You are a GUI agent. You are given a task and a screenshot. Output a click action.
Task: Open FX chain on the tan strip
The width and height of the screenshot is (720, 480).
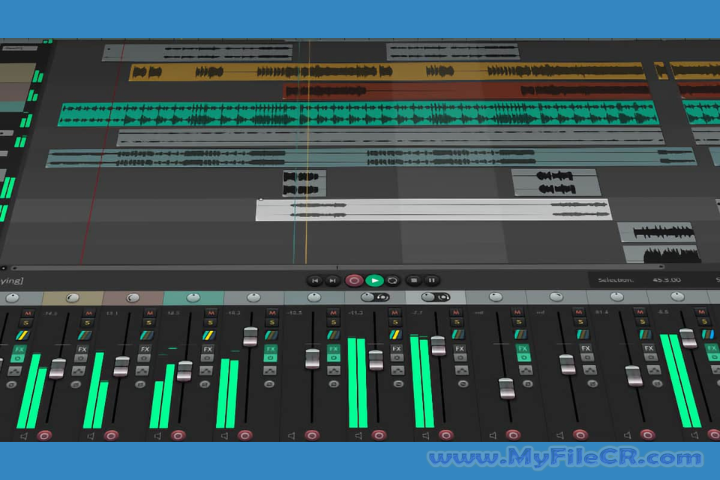pyautogui.click(x=82, y=349)
